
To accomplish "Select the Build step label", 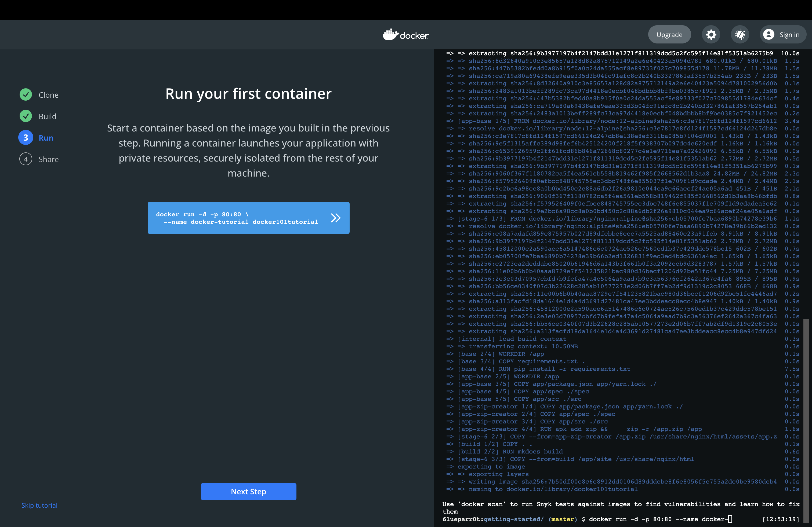I will pyautogui.click(x=48, y=116).
